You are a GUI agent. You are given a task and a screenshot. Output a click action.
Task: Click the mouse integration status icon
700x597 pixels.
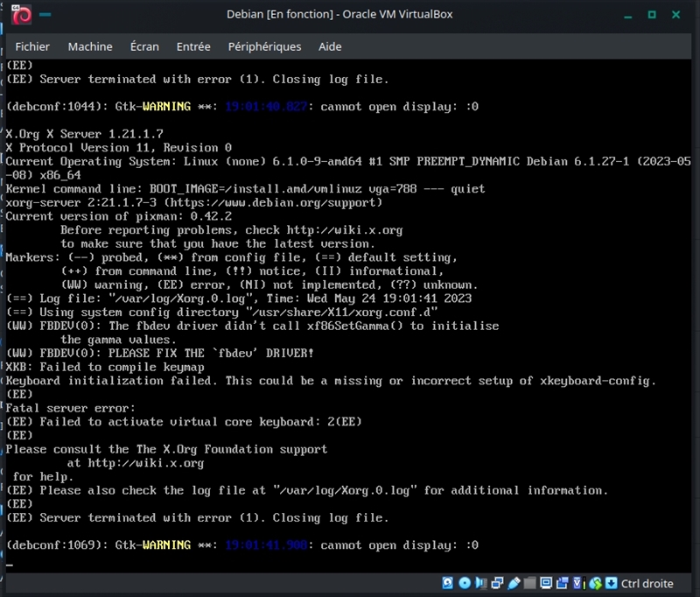point(595,583)
